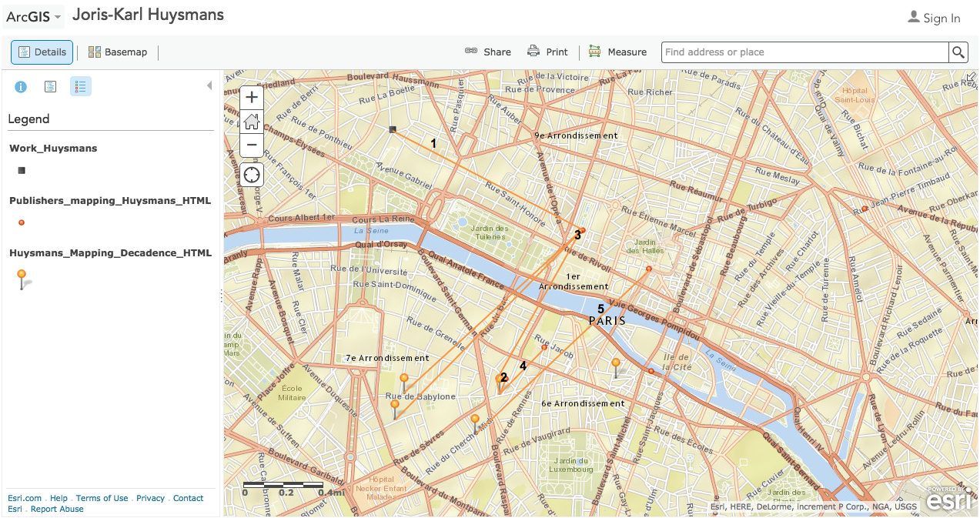Zoom in on the map
This screenshot has width=980, height=518.
(252, 98)
